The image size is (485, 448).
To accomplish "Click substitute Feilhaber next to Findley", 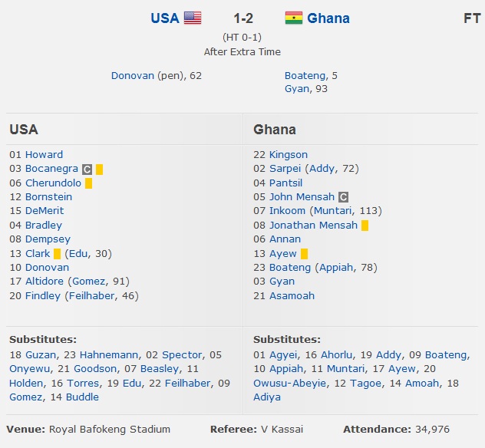I will pos(93,295).
